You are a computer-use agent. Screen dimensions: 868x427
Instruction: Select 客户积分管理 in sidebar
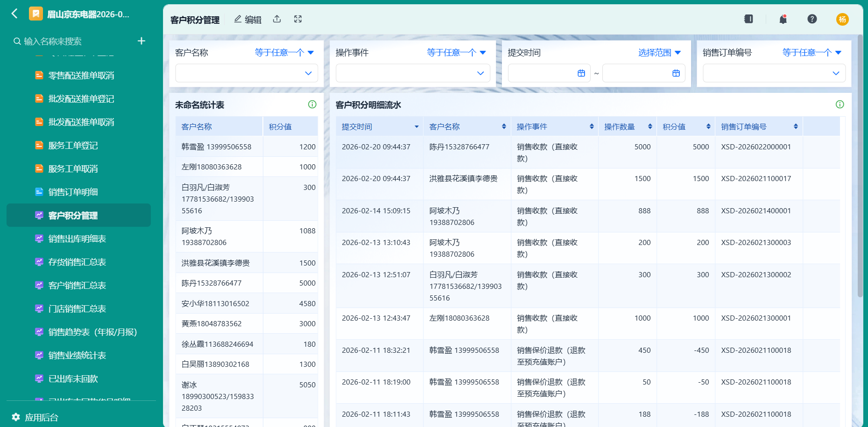(78, 215)
